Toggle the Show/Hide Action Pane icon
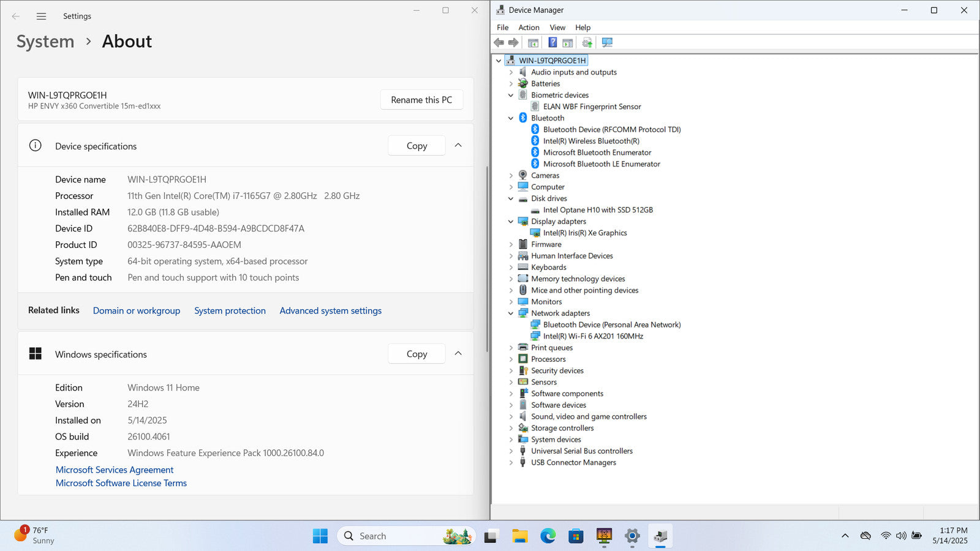Viewport: 980px width, 551px height. click(568, 43)
